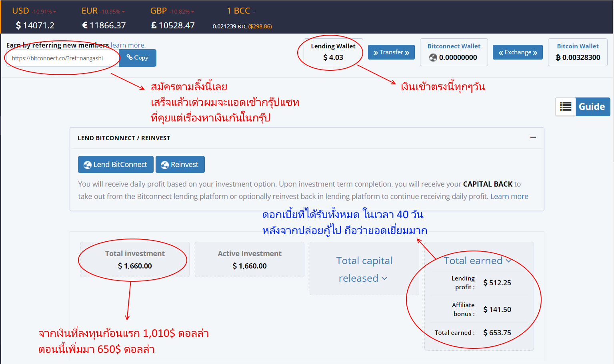Click the Lending Wallet balance box
Image resolution: width=614 pixels, height=364 pixels.
coord(333,52)
